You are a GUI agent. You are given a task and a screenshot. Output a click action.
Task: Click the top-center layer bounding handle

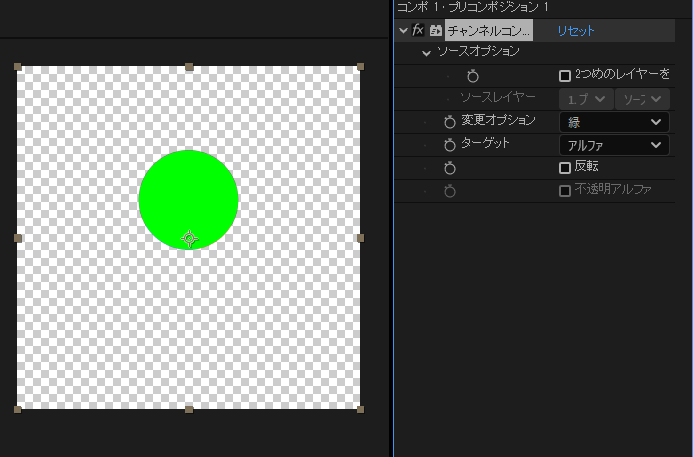click(189, 67)
